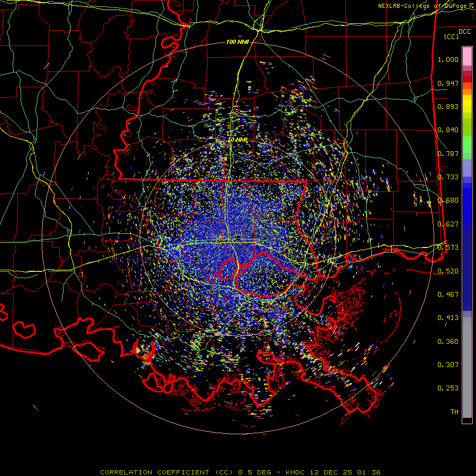Click the 0.947 color scale value
The height and width of the screenshot is (476, 476).
pyautogui.click(x=448, y=83)
